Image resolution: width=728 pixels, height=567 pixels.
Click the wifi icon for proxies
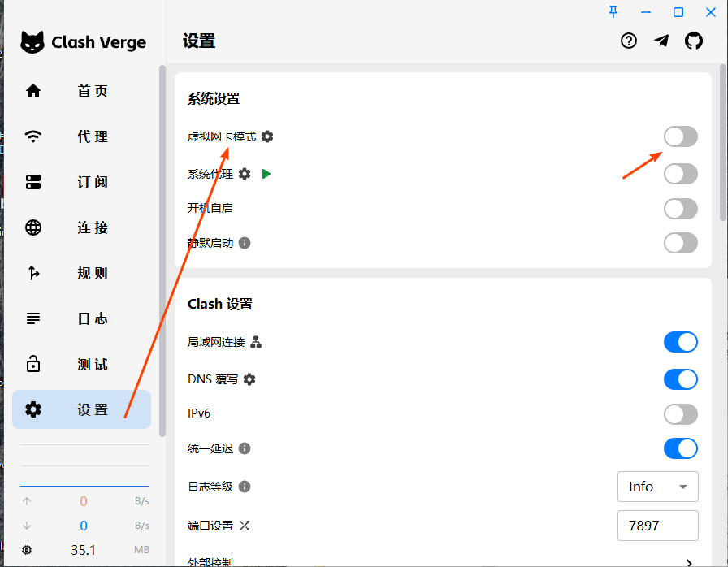coord(33,136)
